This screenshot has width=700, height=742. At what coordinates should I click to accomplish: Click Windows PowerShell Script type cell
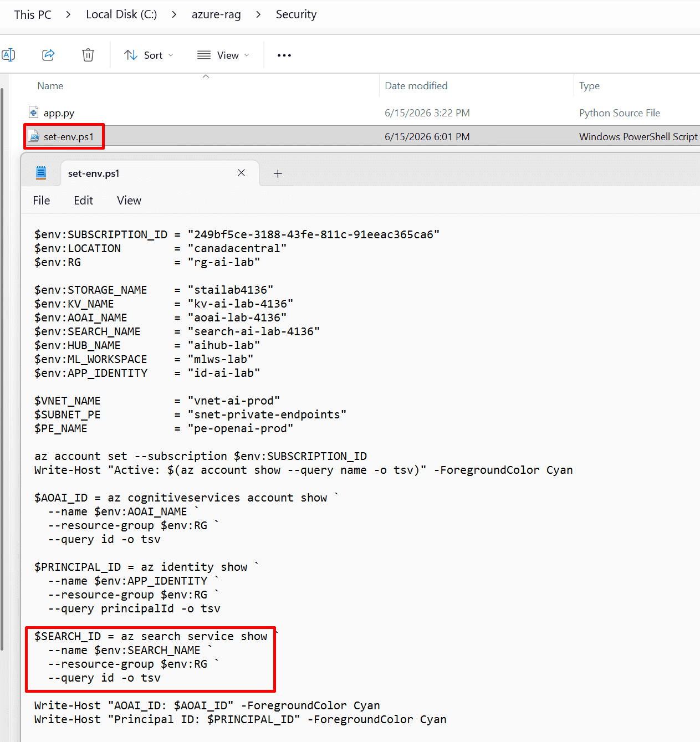(638, 137)
